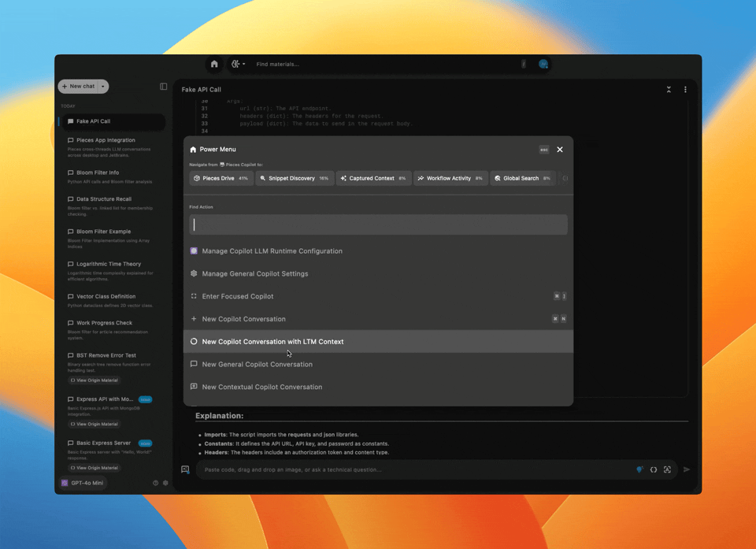Image resolution: width=756 pixels, height=549 pixels.
Task: Select Manage General Copilot Settings
Action: [x=378, y=273]
